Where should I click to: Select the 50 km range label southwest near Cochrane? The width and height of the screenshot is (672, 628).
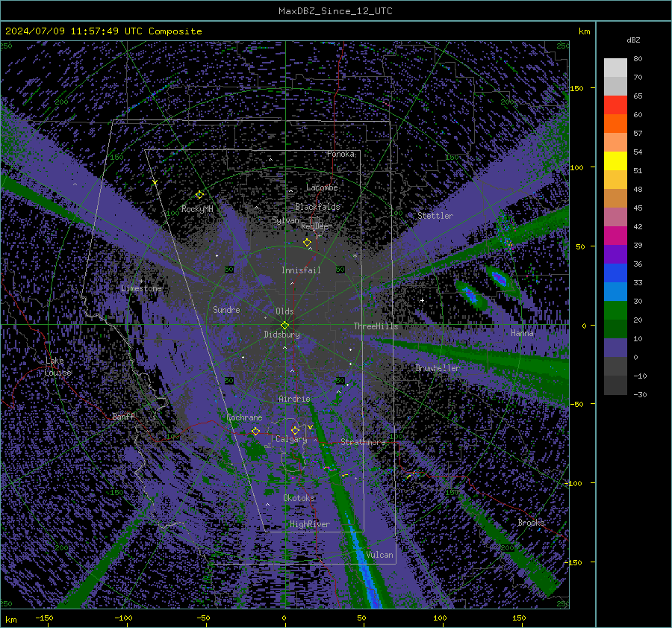(x=229, y=381)
